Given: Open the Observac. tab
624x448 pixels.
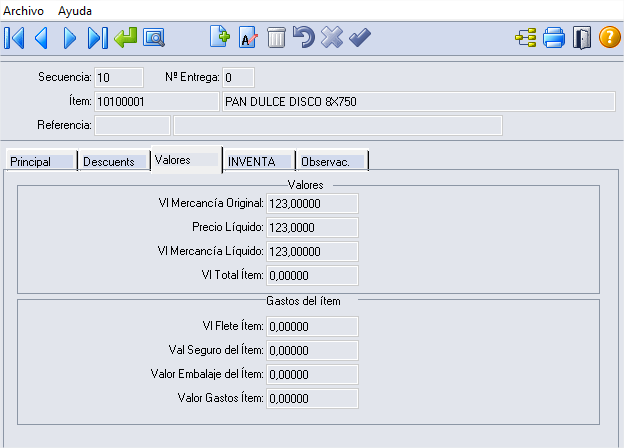Looking at the screenshot, I should tap(332, 161).
